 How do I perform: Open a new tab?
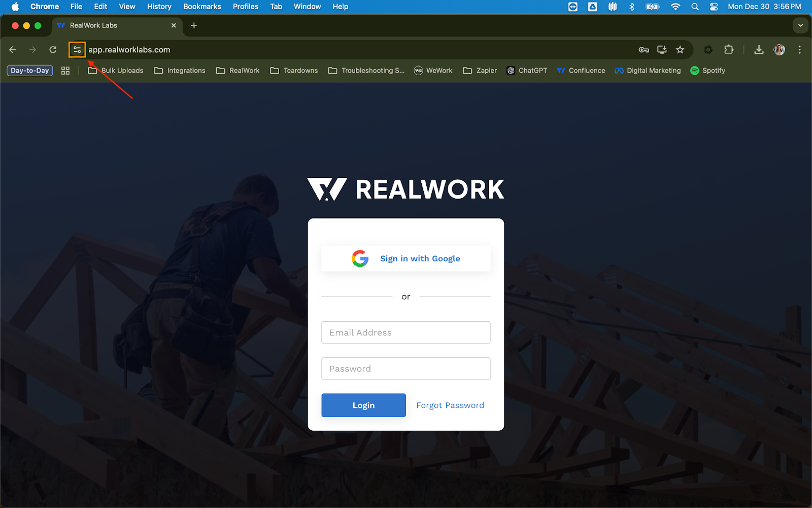pos(194,25)
